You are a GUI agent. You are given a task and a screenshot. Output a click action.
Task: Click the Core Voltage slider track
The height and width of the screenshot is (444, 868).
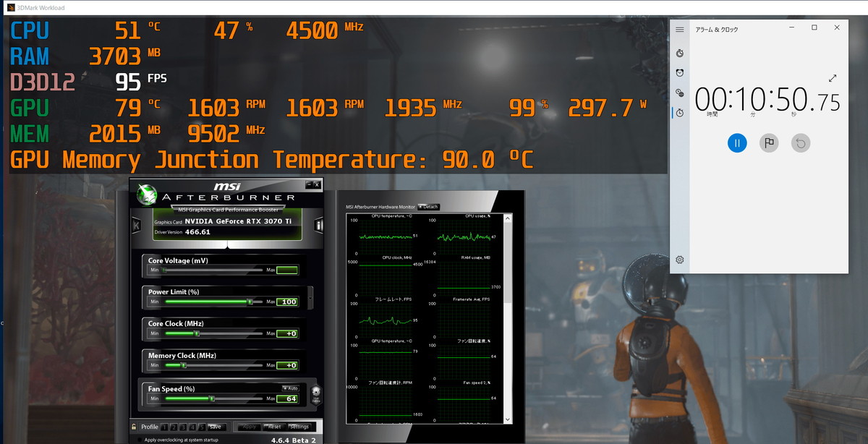pyautogui.click(x=213, y=270)
